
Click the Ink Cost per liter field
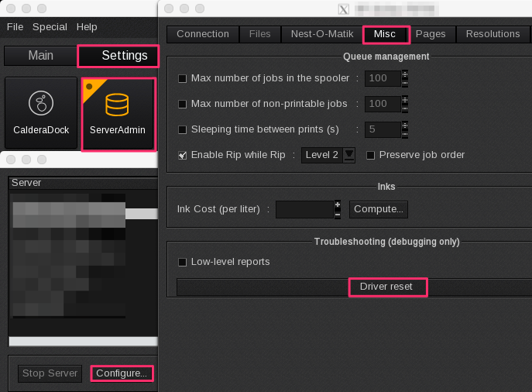pos(304,209)
